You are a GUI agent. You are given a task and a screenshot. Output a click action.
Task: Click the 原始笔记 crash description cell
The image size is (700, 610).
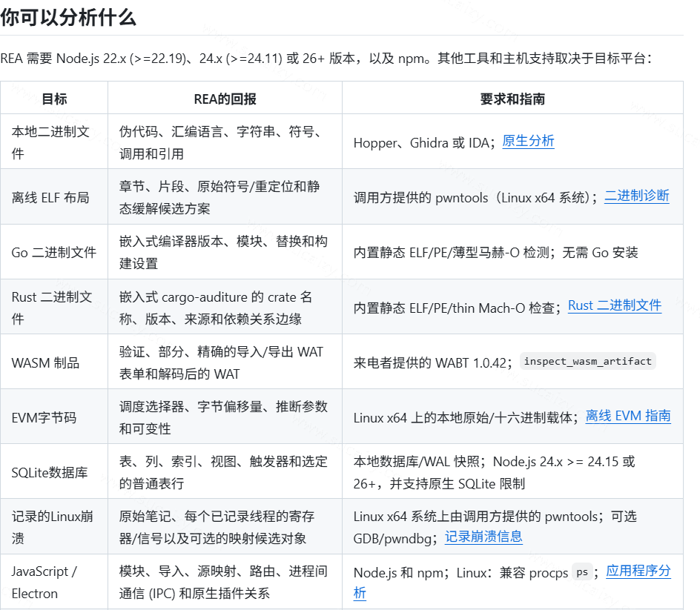[x=225, y=527]
